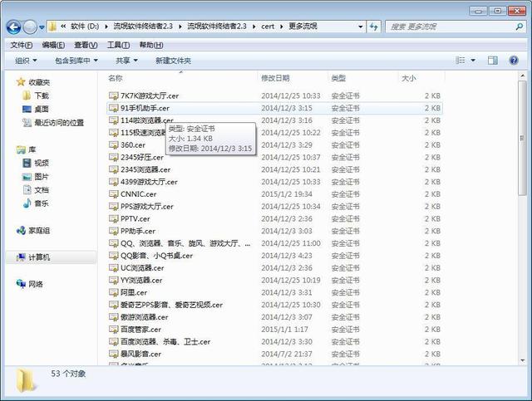Click the refresh button beside address bar
This screenshot has width=532, height=401.
(x=374, y=27)
